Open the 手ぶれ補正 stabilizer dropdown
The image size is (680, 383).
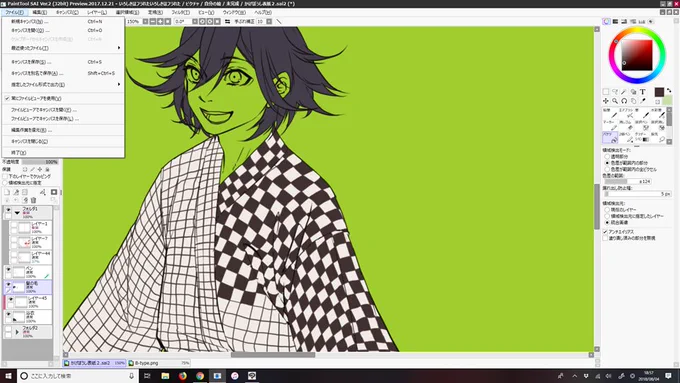[x=269, y=21]
